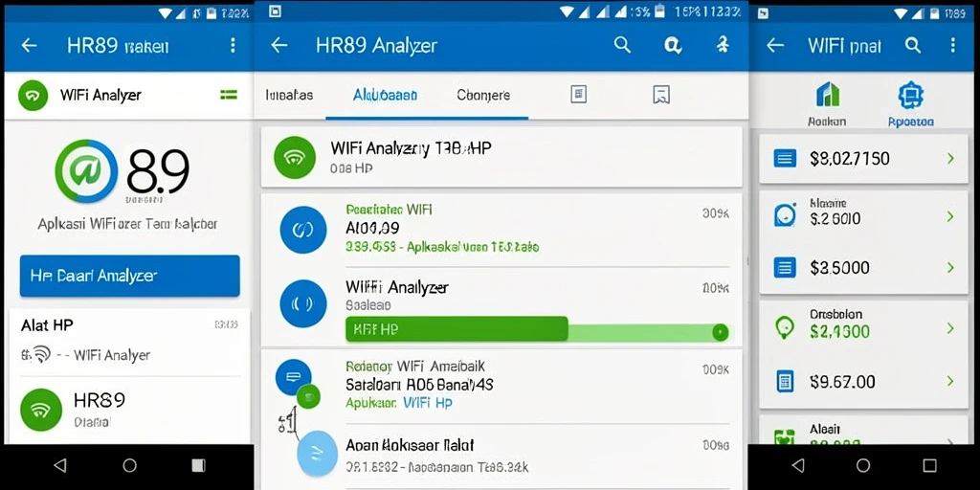Tap recent apps button in left screen

point(198,465)
